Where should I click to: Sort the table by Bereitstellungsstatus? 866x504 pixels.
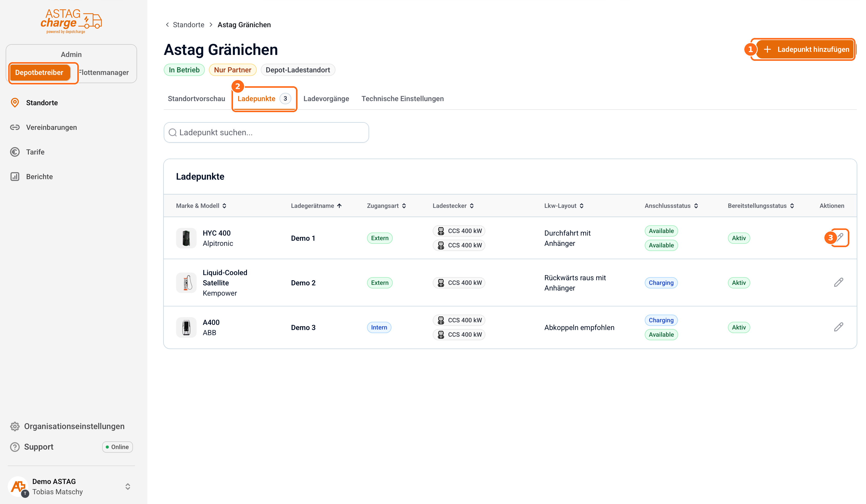tap(761, 206)
